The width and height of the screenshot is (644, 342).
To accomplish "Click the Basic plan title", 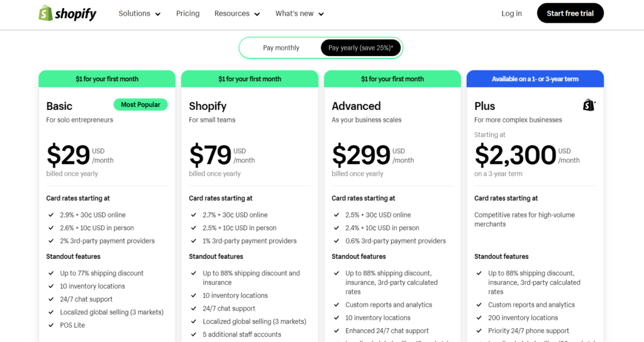I will 59,106.
